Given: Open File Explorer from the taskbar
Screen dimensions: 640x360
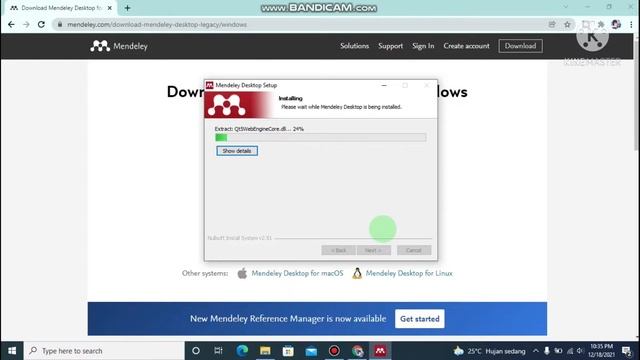Looking at the screenshot, I should [x=265, y=351].
